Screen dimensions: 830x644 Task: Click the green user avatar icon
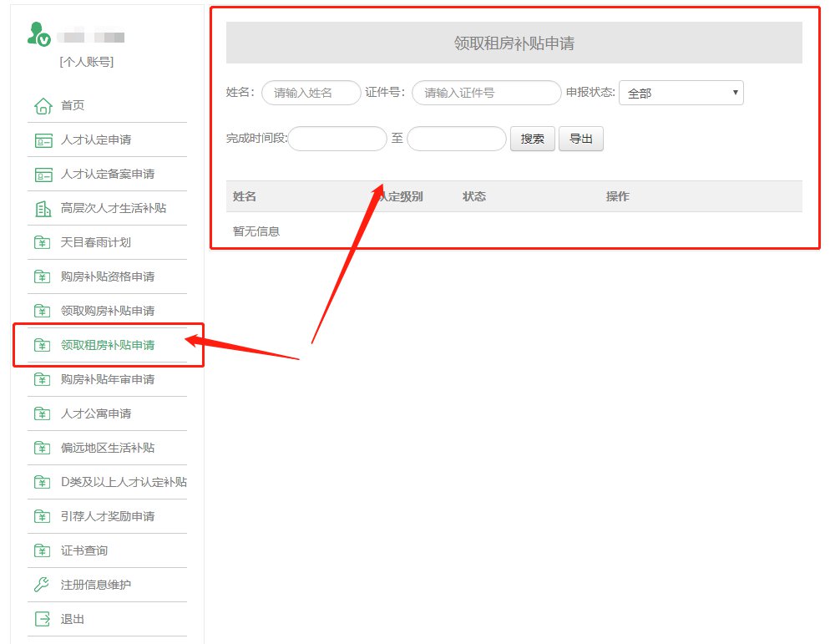pos(38,34)
